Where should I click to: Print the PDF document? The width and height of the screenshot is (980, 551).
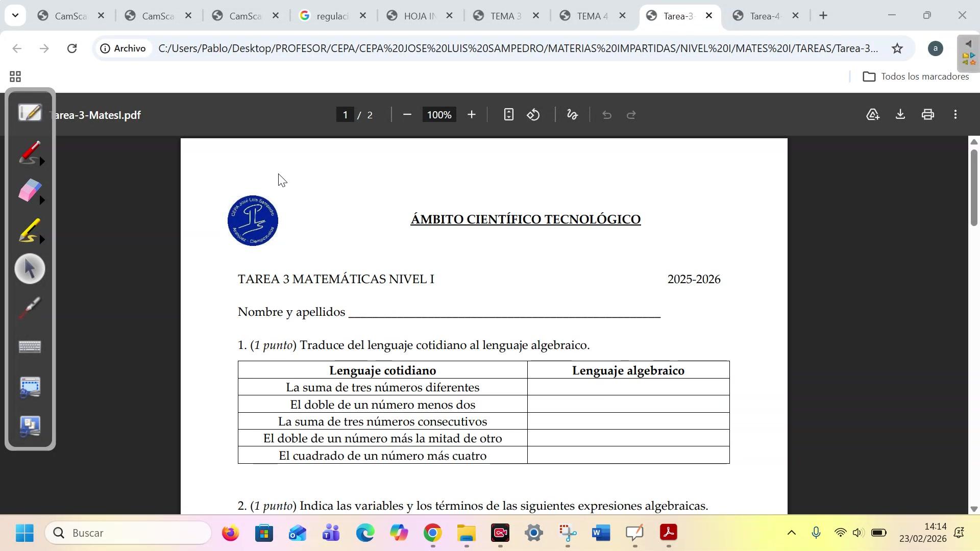[x=928, y=115]
